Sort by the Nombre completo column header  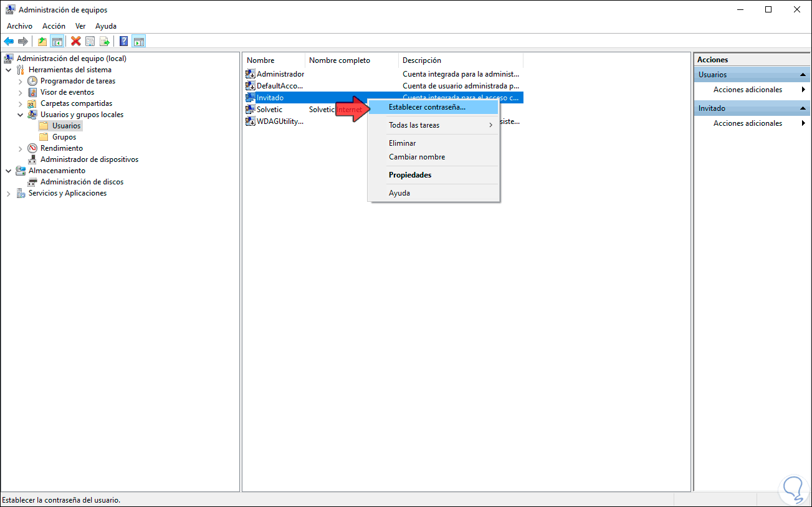coord(352,60)
